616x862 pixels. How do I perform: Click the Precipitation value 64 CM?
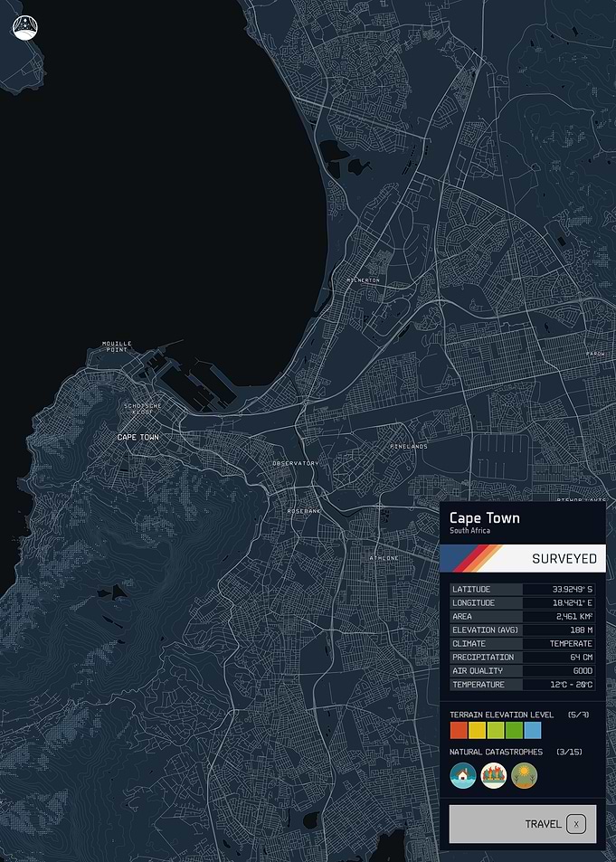(x=582, y=658)
